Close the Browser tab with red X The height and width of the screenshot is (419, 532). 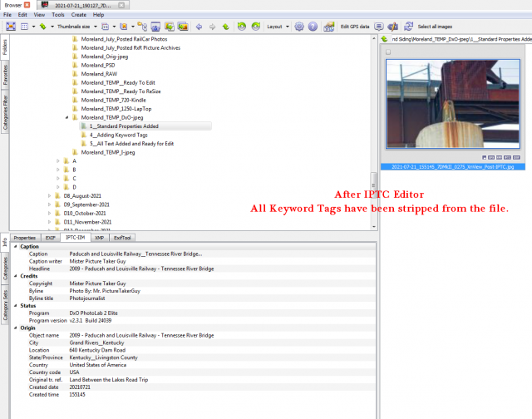pos(27,5)
